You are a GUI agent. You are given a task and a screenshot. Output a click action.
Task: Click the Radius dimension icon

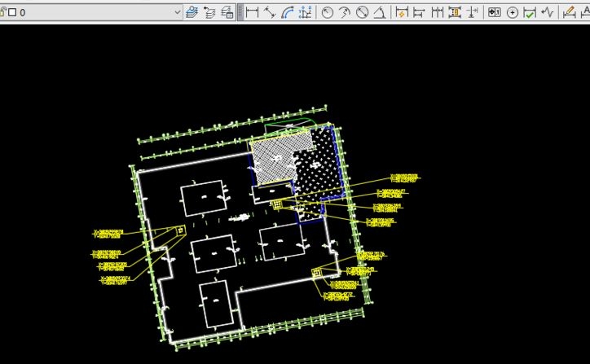point(328,12)
